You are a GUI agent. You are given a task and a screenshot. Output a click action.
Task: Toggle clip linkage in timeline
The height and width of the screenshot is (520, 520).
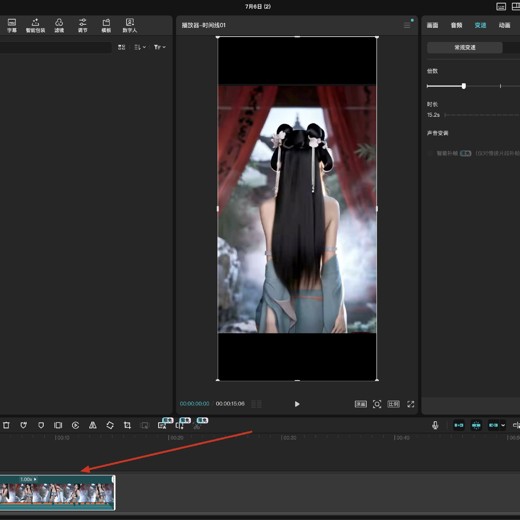(x=493, y=425)
